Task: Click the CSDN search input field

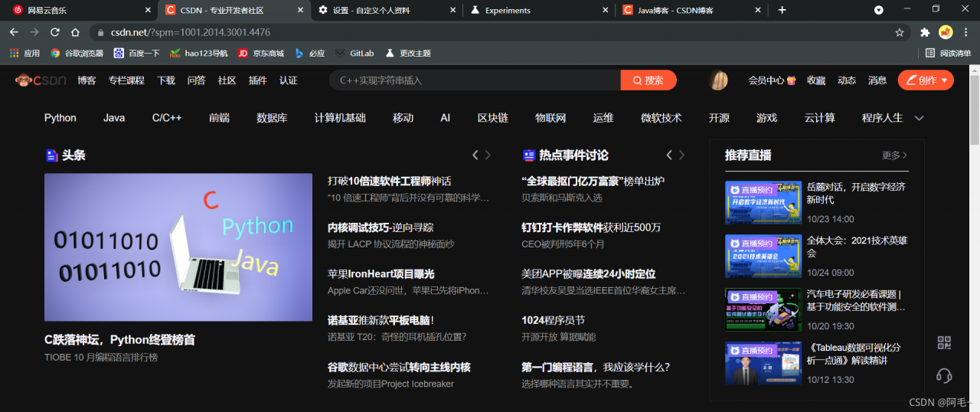Action: (475, 80)
